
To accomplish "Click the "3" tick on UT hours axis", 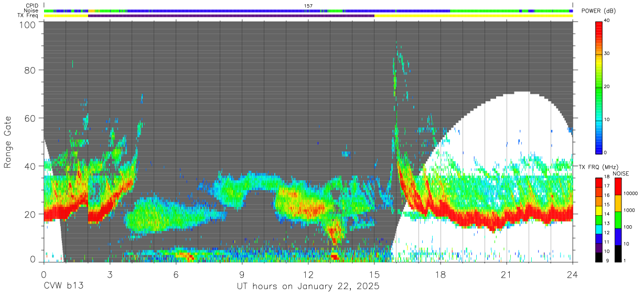I will 110,274.
